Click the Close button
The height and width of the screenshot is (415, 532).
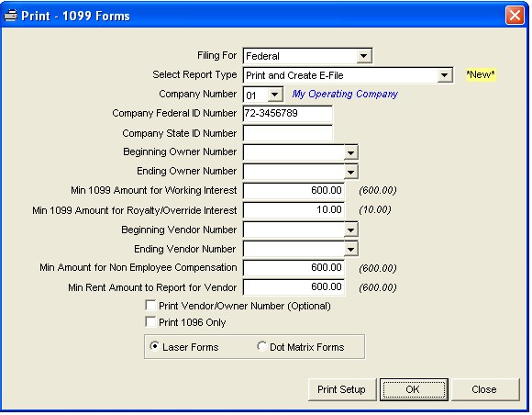(485, 389)
